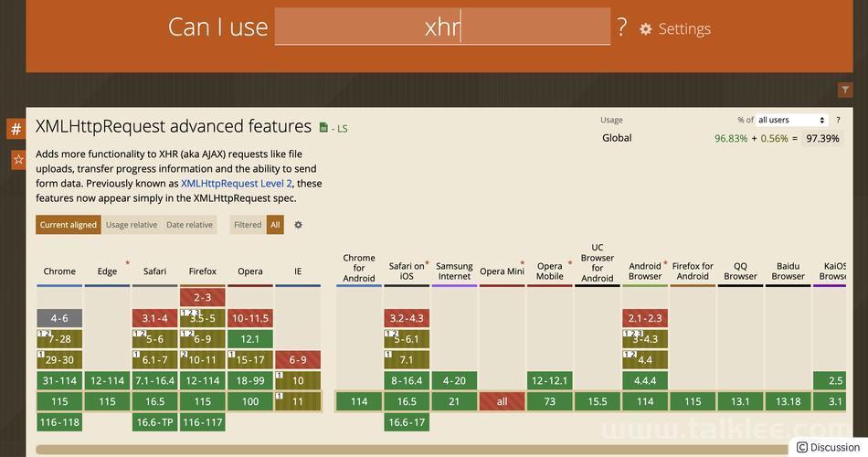The width and height of the screenshot is (868, 457).
Task: Click the Safari on iOS header
Action: [x=407, y=271]
